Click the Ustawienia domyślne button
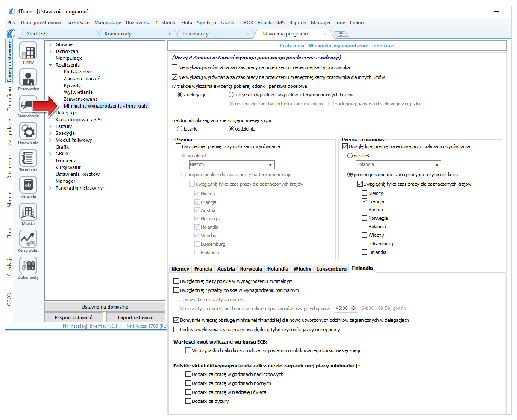Screen dimensions: 517x420 (x=105, y=307)
